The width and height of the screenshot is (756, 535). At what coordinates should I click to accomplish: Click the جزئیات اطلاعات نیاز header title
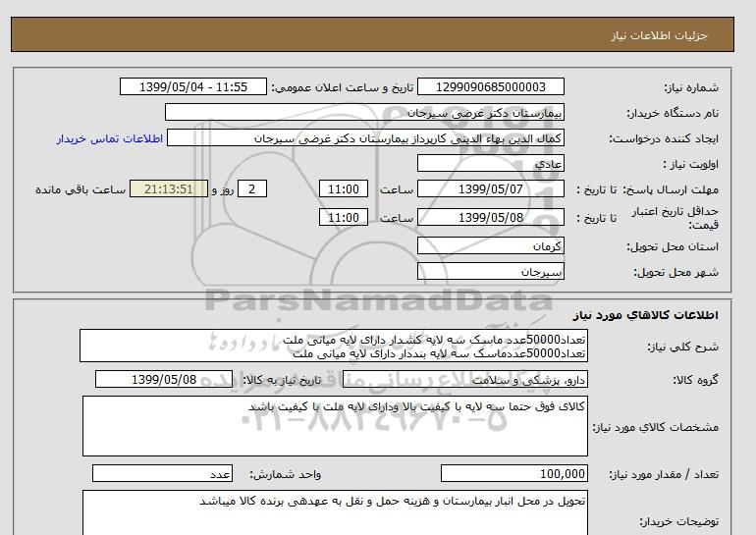[659, 35]
